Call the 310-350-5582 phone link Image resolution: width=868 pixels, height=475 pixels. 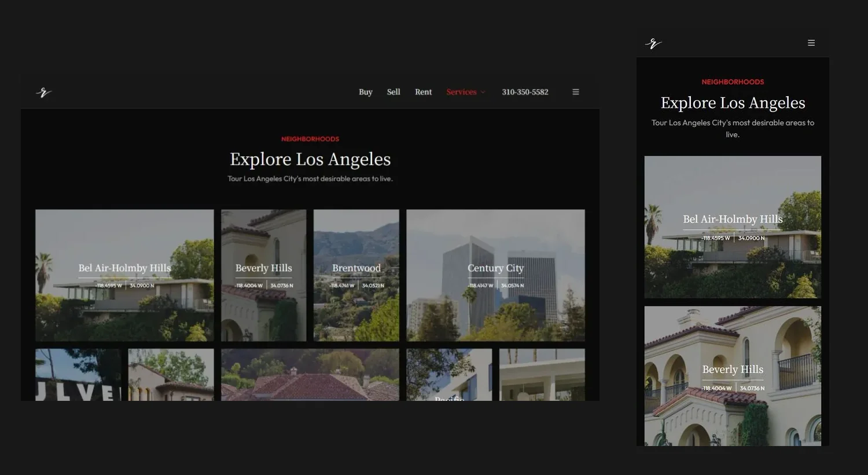[x=525, y=92]
